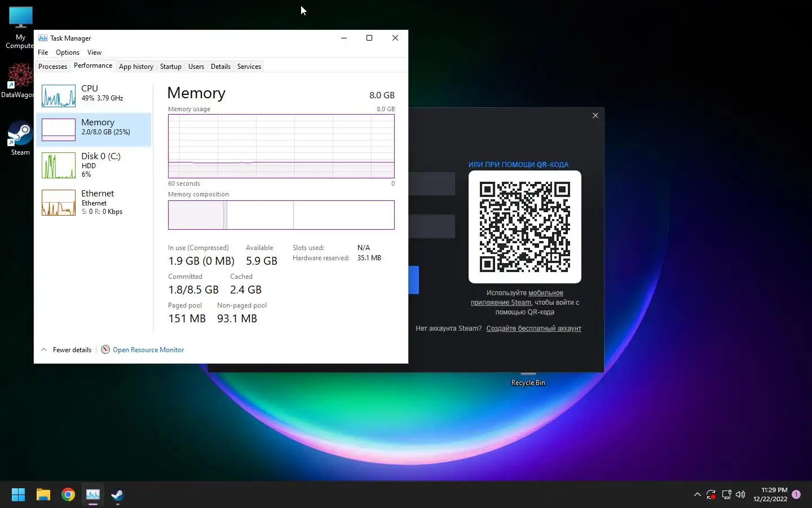This screenshot has width=812, height=508.
Task: Open the Windows Start menu
Action: coord(18,495)
